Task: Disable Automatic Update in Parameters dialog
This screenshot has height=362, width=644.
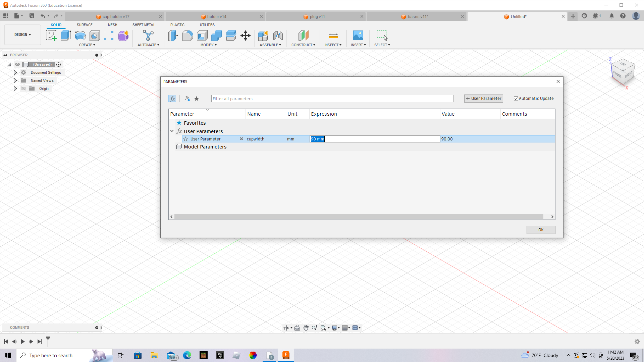Action: [516, 99]
